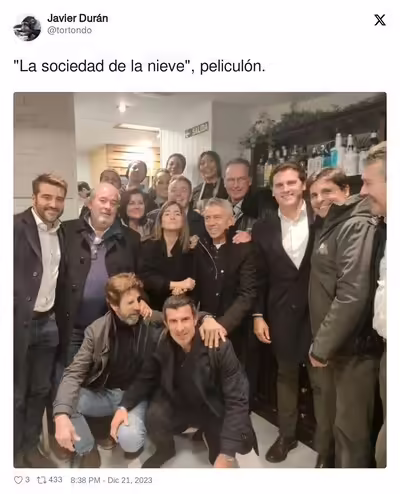Click the Javier Durán display name

78,18
